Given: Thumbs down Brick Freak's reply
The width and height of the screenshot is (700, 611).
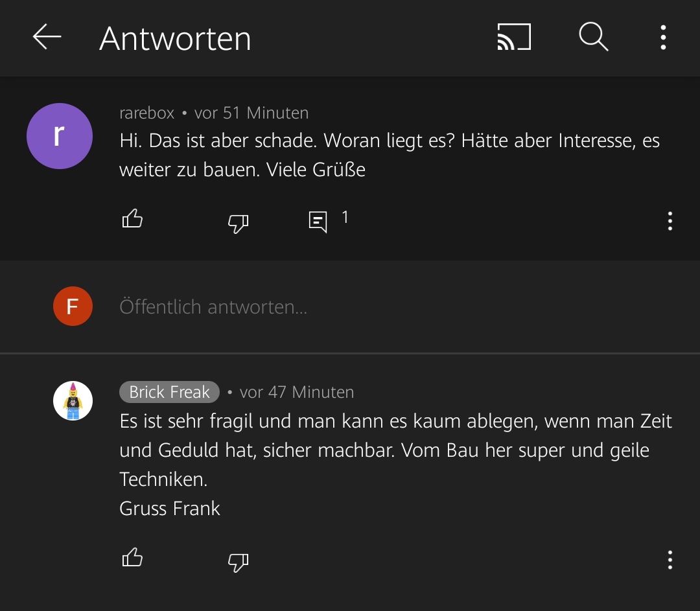Looking at the screenshot, I should tap(238, 561).
